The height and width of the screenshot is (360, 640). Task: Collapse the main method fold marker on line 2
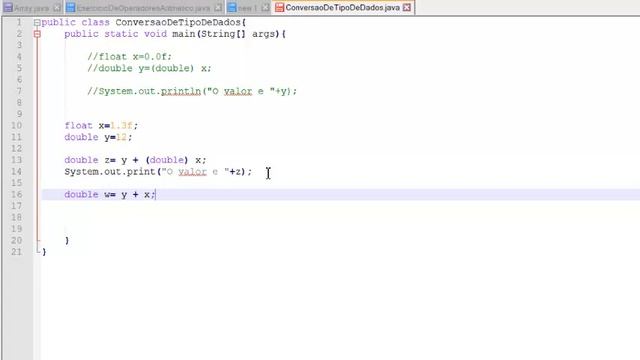[x=37, y=34]
